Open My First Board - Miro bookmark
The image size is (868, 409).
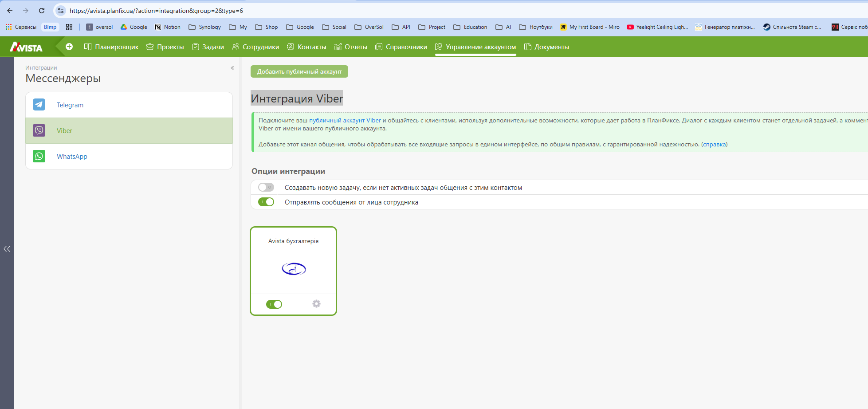tap(590, 27)
